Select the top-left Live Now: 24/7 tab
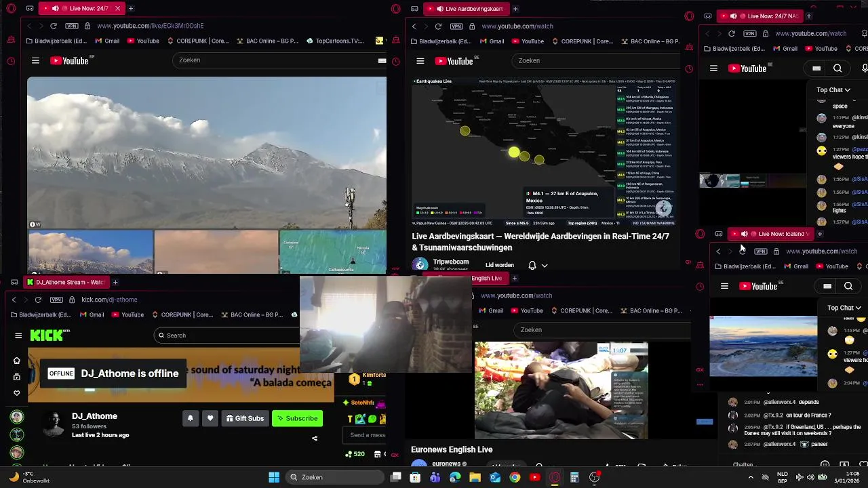Screen dimensions: 868x488 83,9
